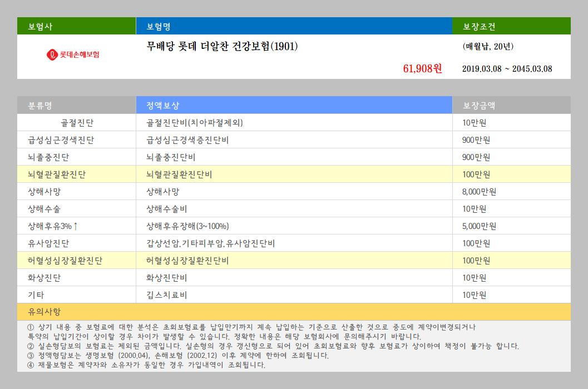Click insurance name 무배당 롯데 더알찬 건강보험(1901)

(222, 47)
